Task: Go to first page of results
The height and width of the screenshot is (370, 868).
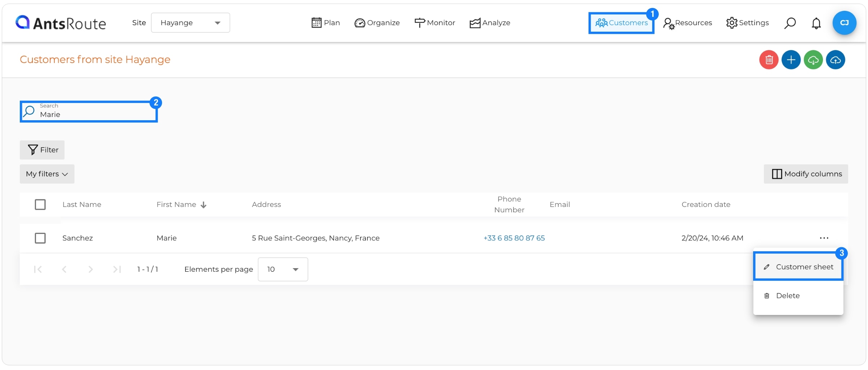Action: click(38, 269)
